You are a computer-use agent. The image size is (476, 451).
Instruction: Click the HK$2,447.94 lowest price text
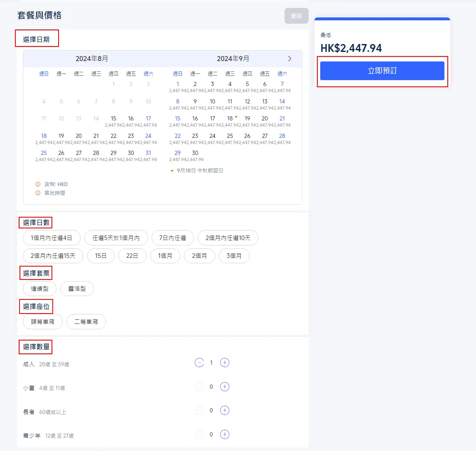[x=351, y=48]
